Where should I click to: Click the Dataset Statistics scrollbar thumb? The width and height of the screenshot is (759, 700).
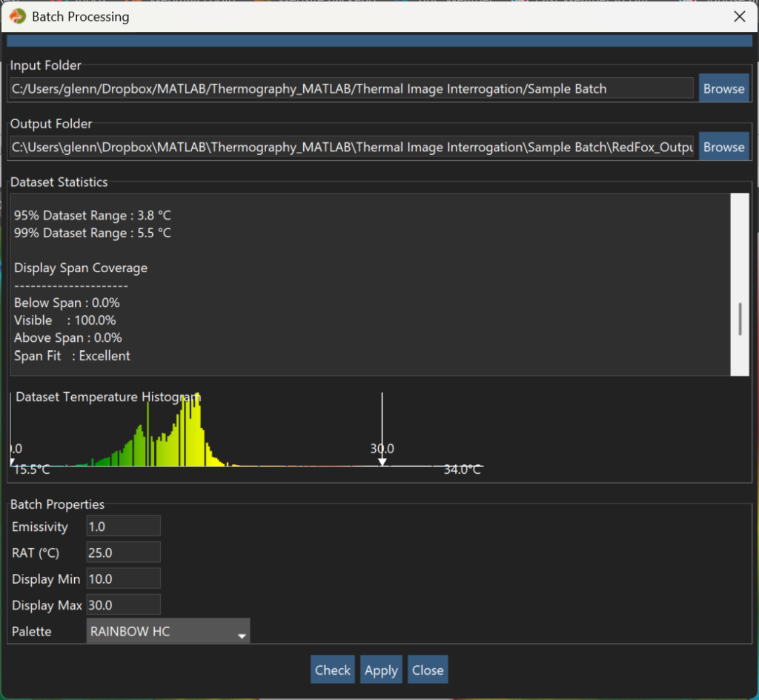740,319
